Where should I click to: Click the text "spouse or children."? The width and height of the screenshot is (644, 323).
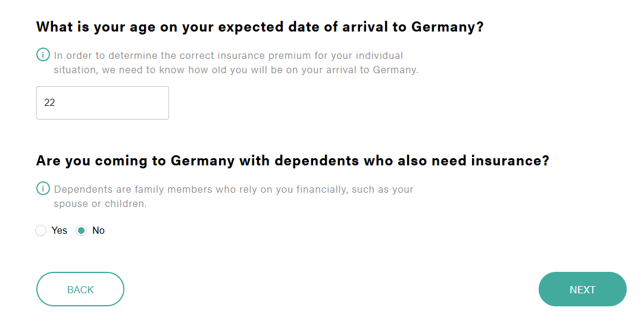coord(100,204)
